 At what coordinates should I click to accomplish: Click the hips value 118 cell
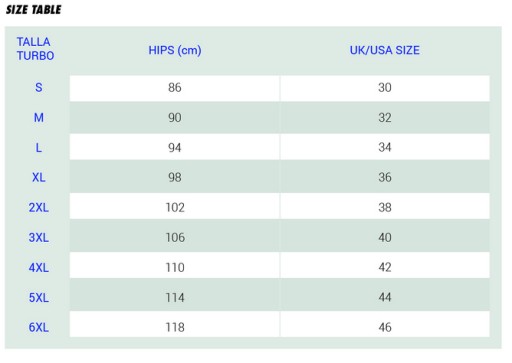click(x=175, y=325)
